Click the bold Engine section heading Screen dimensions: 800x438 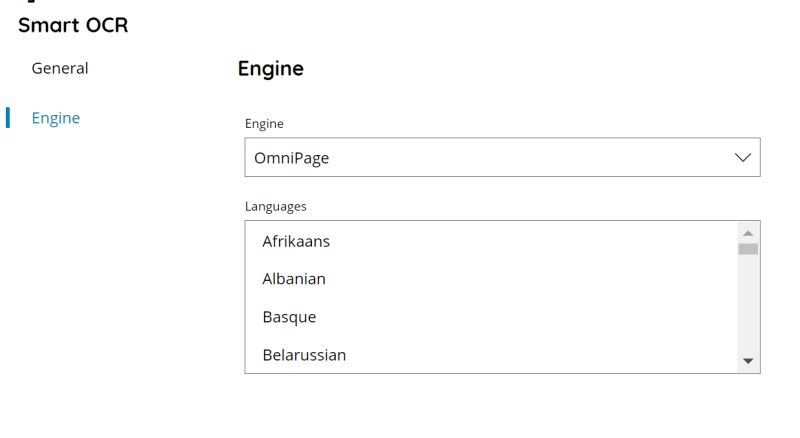tap(270, 69)
